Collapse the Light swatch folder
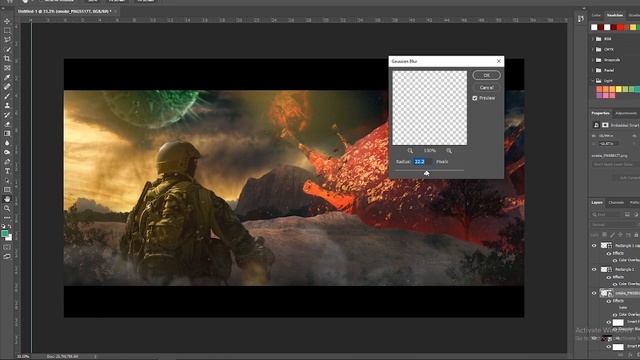Screen dimensions: 640x360 pyautogui.click(x=593, y=81)
